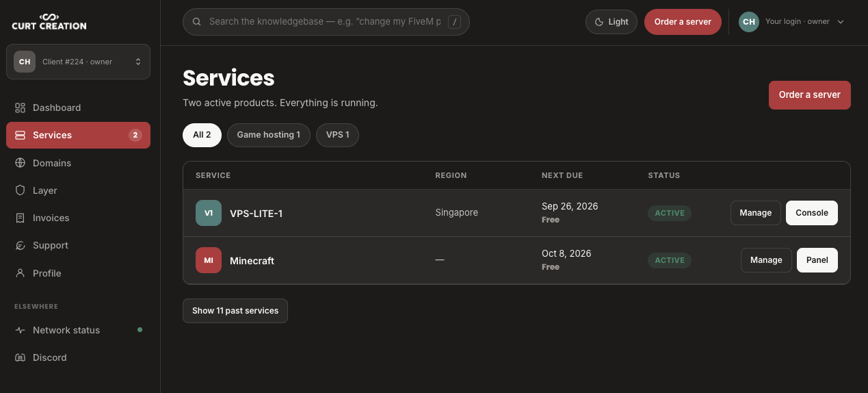The width and height of the screenshot is (868, 393).
Task: Open the Support section
Action: (78, 245)
